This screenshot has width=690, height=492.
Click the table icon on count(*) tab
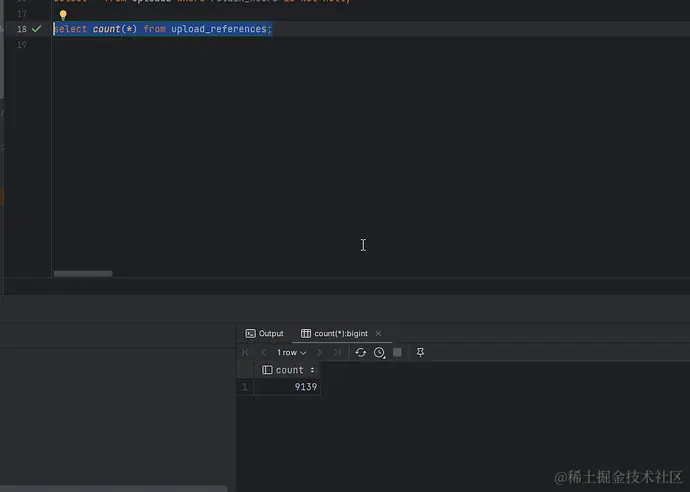306,334
